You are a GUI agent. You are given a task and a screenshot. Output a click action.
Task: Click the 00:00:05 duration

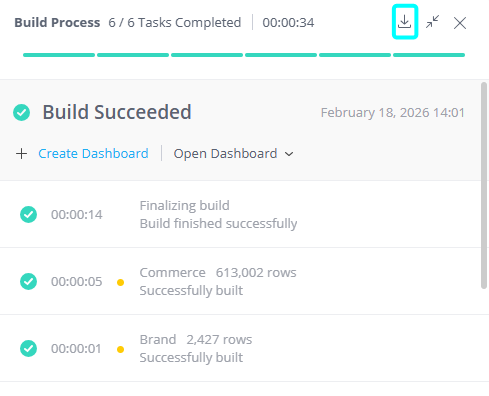pyautogui.click(x=77, y=282)
